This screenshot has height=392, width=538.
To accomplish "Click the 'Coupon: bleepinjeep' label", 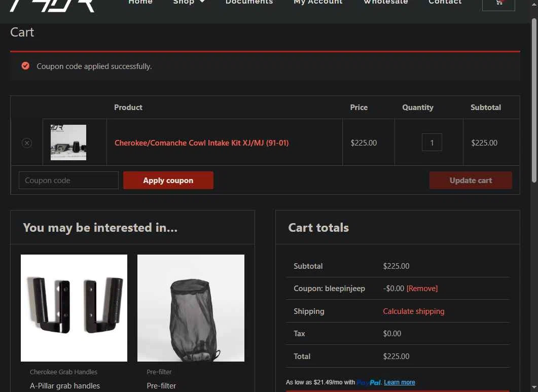I will [329, 289].
